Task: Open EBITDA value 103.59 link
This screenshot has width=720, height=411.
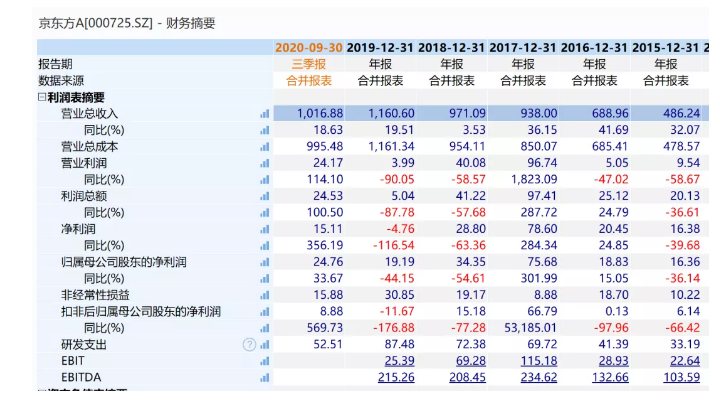Action: pos(681,377)
